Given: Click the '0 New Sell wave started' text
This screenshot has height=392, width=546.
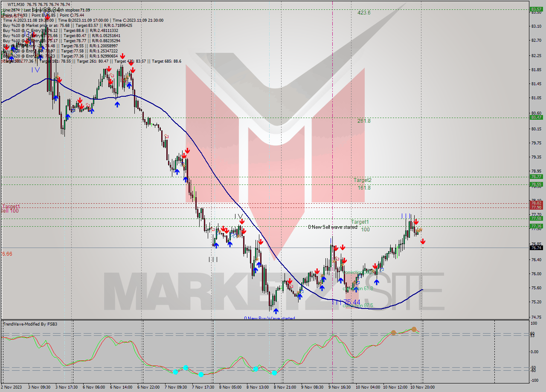Looking at the screenshot, I should pyautogui.click(x=333, y=227).
